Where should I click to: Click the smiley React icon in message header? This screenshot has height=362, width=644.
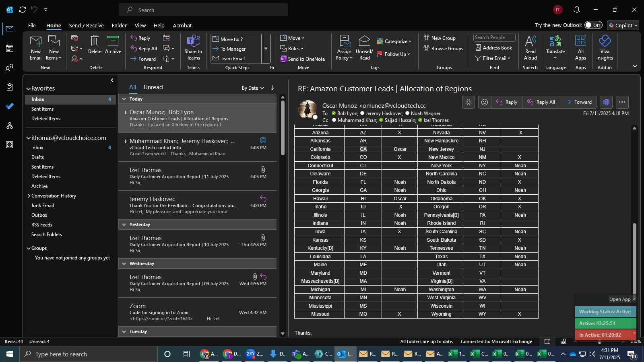point(485,102)
